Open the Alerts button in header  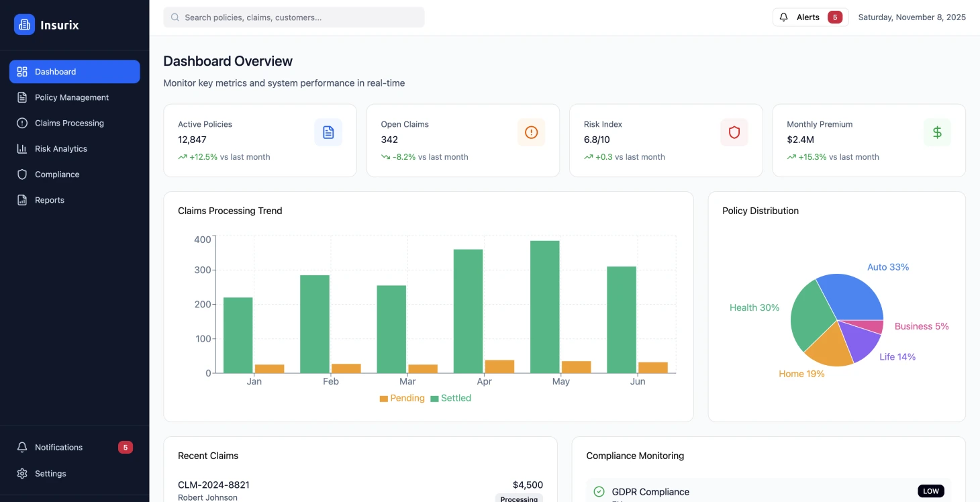810,17
